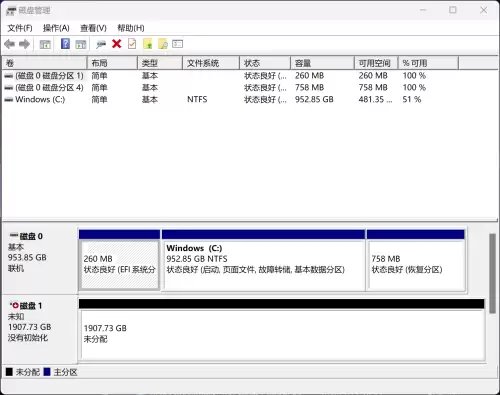Click the 51 % available cell
Image resolution: width=500 pixels, height=395 pixels.
pyautogui.click(x=412, y=100)
